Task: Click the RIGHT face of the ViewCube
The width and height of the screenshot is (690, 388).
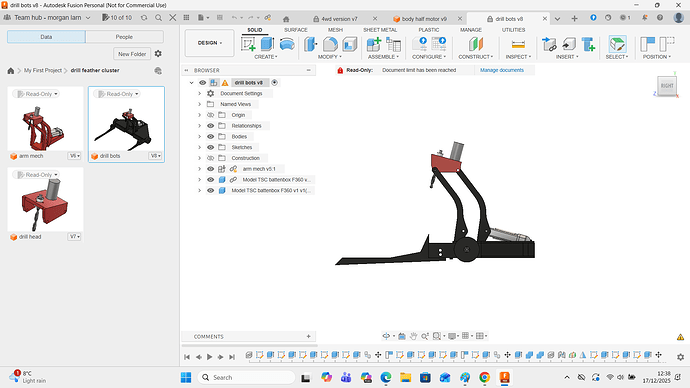Action: point(667,86)
